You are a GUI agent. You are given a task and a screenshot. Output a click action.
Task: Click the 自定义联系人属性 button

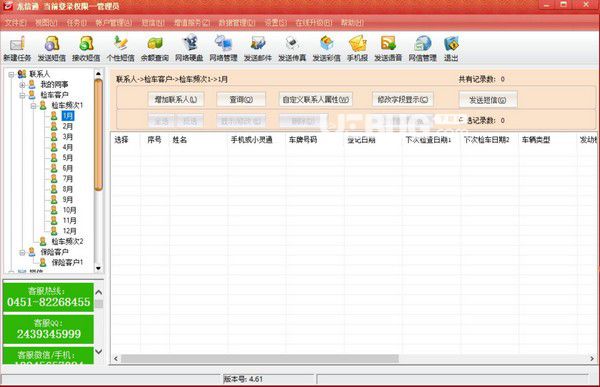coord(316,100)
